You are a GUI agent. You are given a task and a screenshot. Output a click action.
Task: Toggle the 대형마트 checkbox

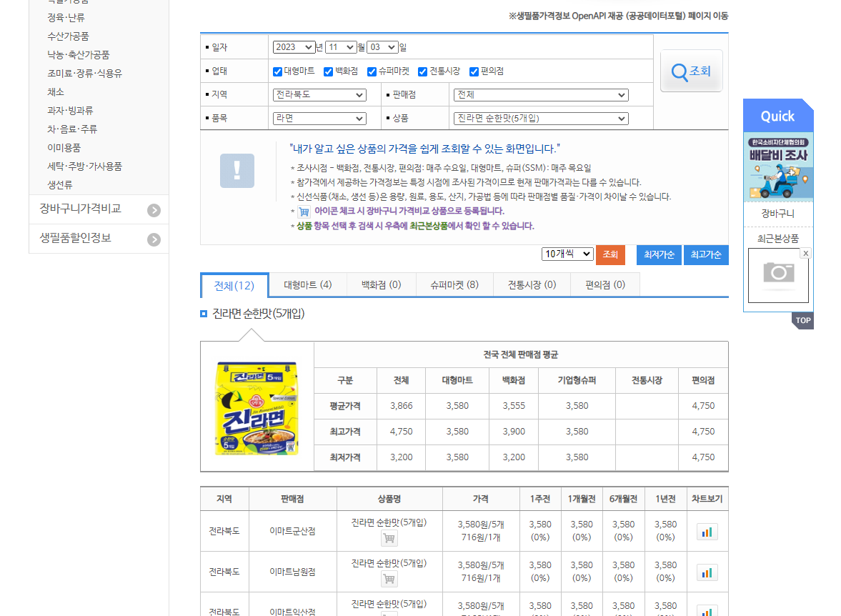(x=277, y=71)
